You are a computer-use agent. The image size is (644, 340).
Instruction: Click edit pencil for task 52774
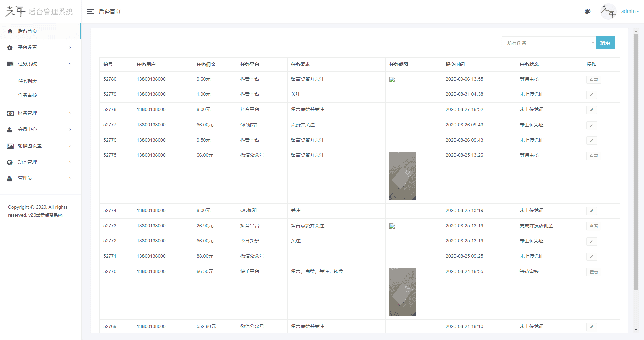(x=591, y=211)
